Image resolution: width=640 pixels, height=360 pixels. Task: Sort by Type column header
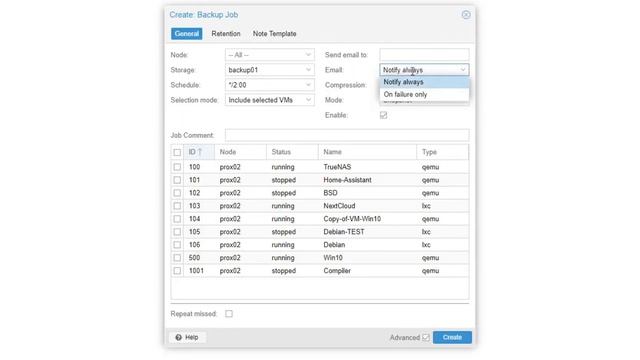pos(442,152)
